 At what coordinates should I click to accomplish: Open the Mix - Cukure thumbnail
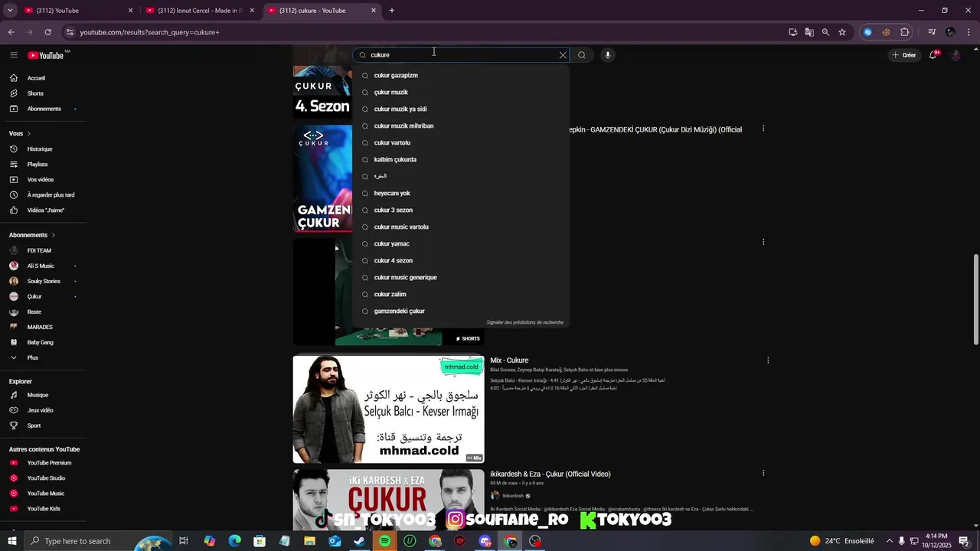[388, 409]
